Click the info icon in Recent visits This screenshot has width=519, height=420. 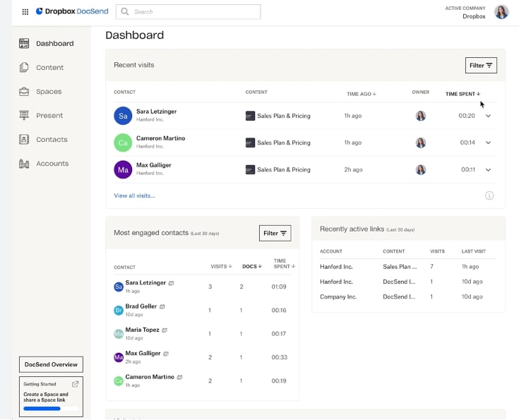coord(489,196)
